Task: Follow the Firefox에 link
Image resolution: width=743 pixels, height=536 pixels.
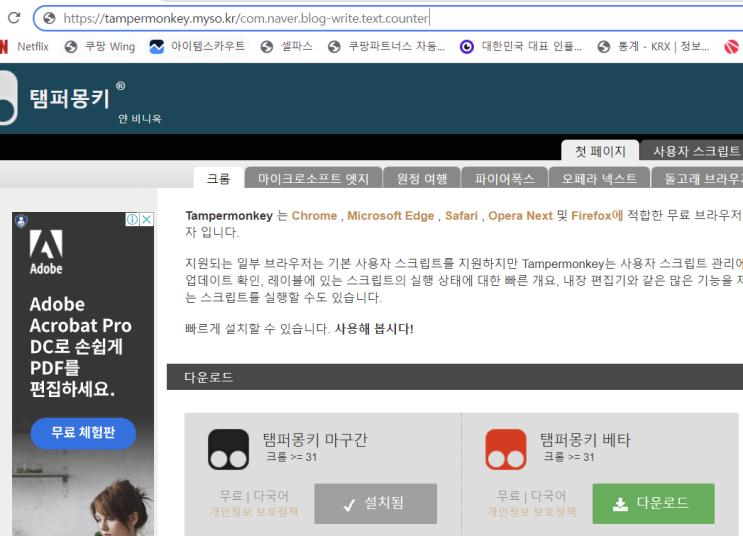Action: 597,216
